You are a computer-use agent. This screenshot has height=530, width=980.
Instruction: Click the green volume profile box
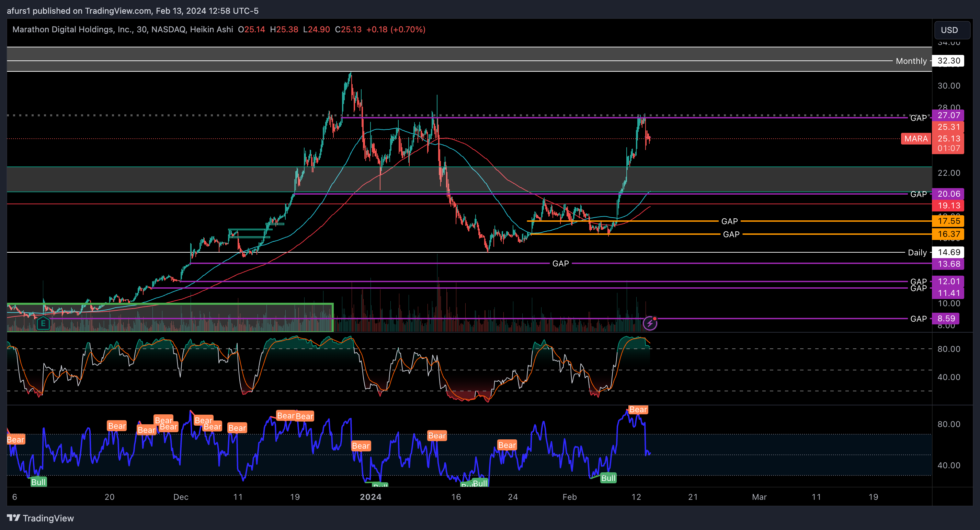click(170, 318)
